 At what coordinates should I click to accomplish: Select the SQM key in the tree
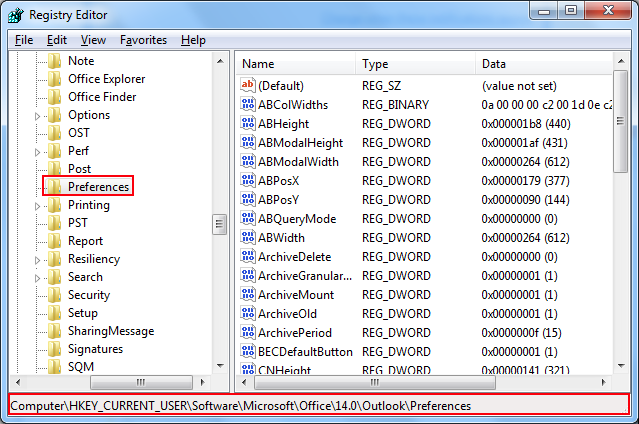coord(81,367)
